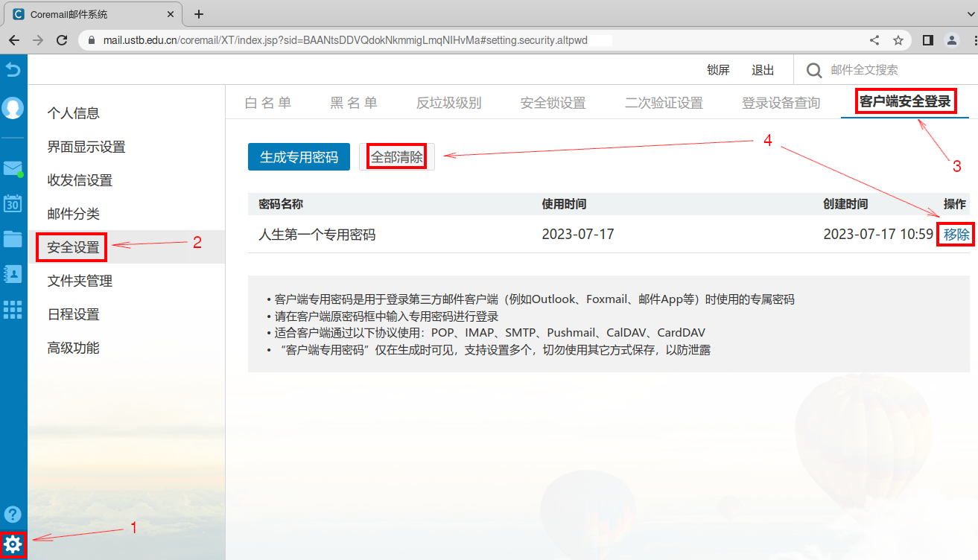Click the 移除 link for the password
978x560 pixels.
(956, 235)
